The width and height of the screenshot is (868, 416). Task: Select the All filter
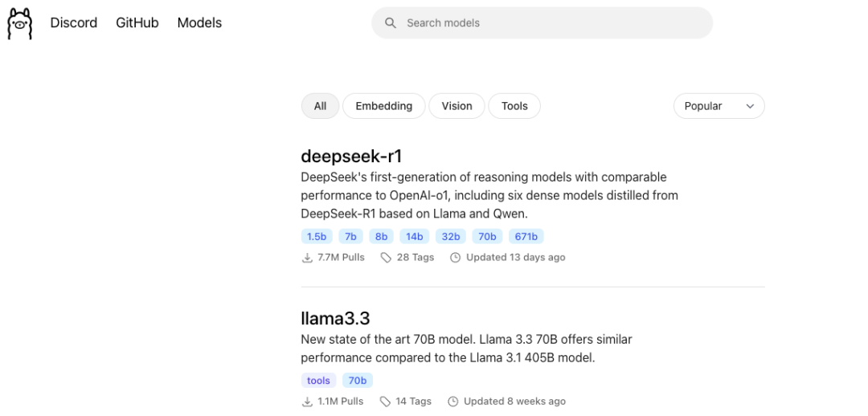pos(320,106)
